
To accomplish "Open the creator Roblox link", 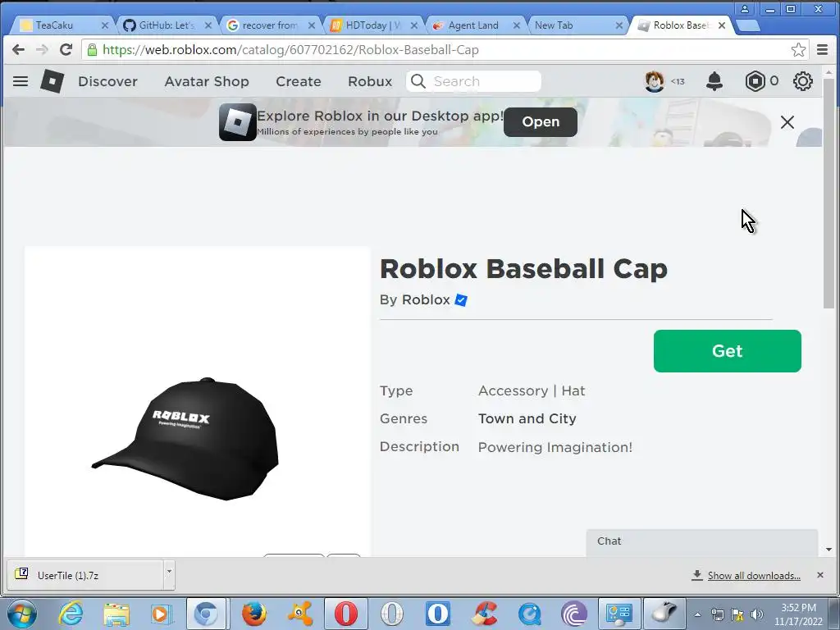I will 426,300.
